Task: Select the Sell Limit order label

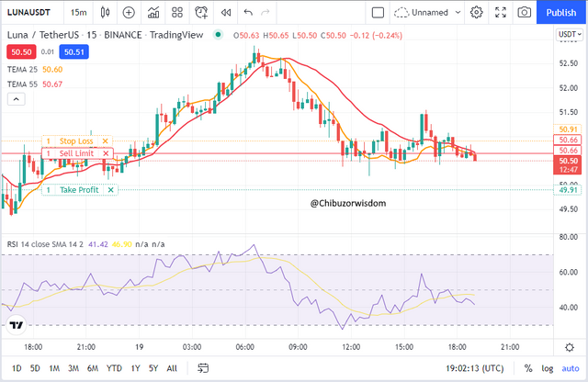Action: pyautogui.click(x=76, y=153)
